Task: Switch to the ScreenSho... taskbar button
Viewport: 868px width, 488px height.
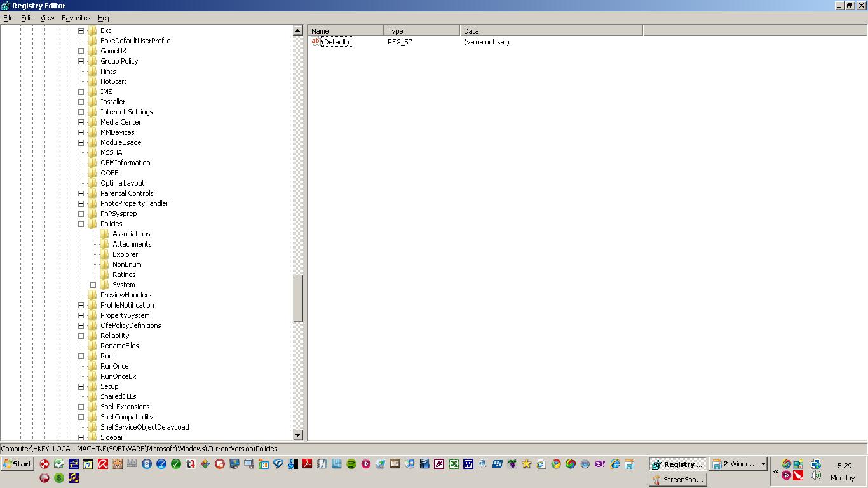Action: coord(677,480)
